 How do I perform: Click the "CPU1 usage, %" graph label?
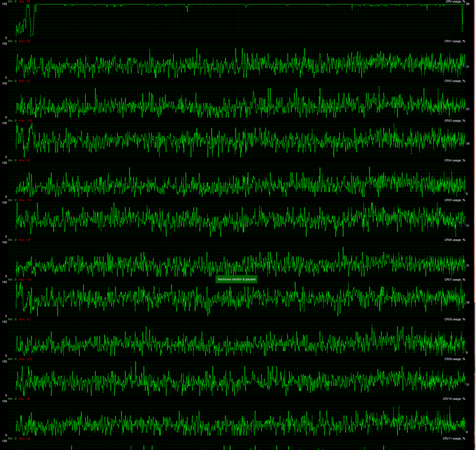(455, 41)
